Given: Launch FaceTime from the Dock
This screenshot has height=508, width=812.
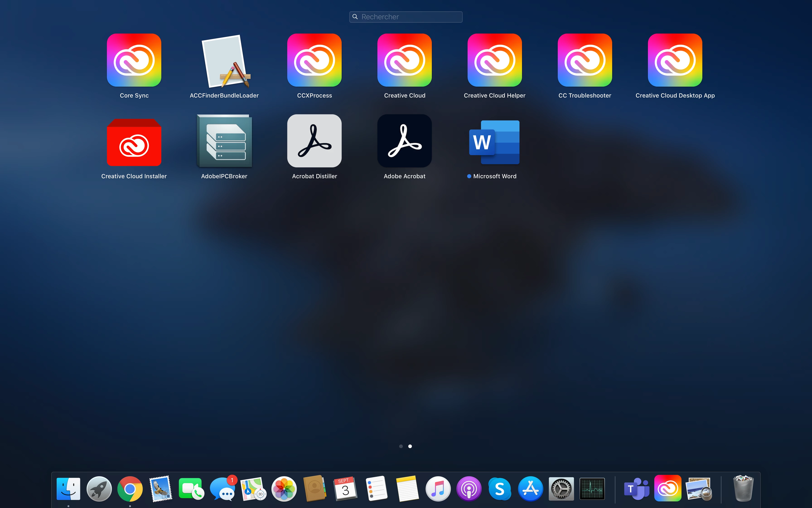Looking at the screenshot, I should [x=192, y=488].
